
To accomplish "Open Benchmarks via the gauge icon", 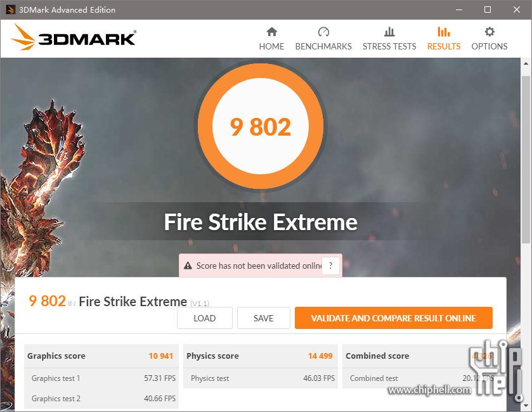I will (x=323, y=32).
